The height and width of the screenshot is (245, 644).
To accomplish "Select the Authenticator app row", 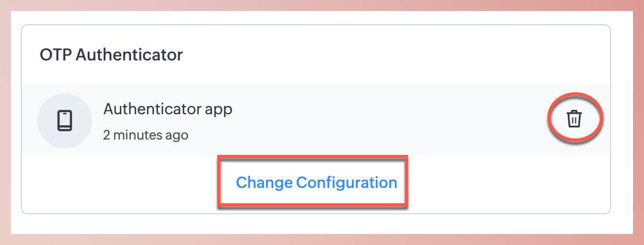I will [x=329, y=120].
